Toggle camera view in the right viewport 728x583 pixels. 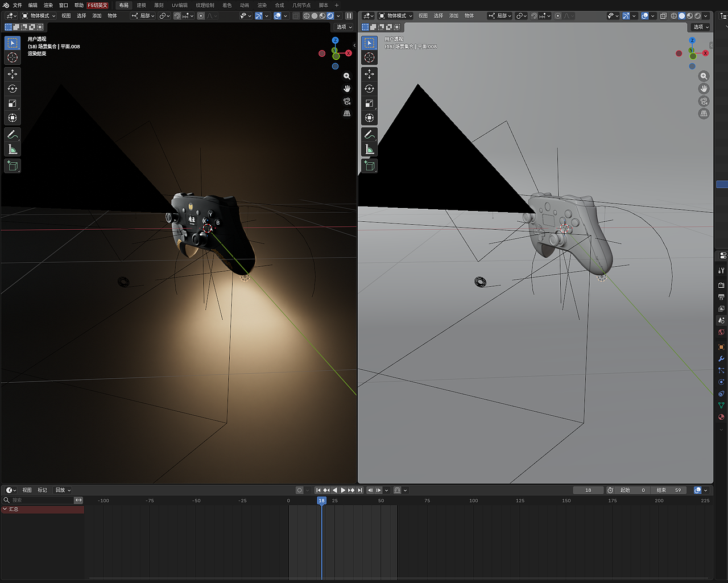(704, 101)
